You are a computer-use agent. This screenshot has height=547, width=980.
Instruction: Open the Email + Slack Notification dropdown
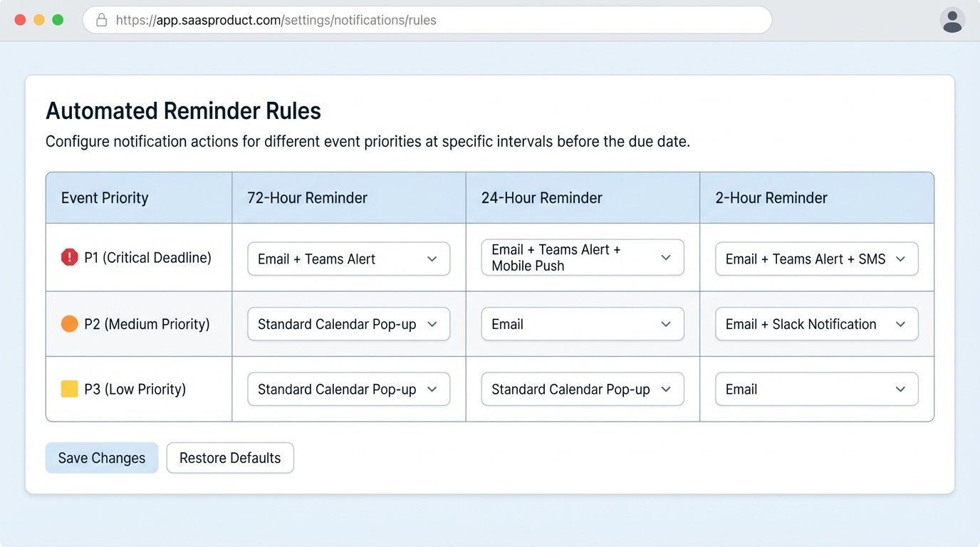click(816, 323)
